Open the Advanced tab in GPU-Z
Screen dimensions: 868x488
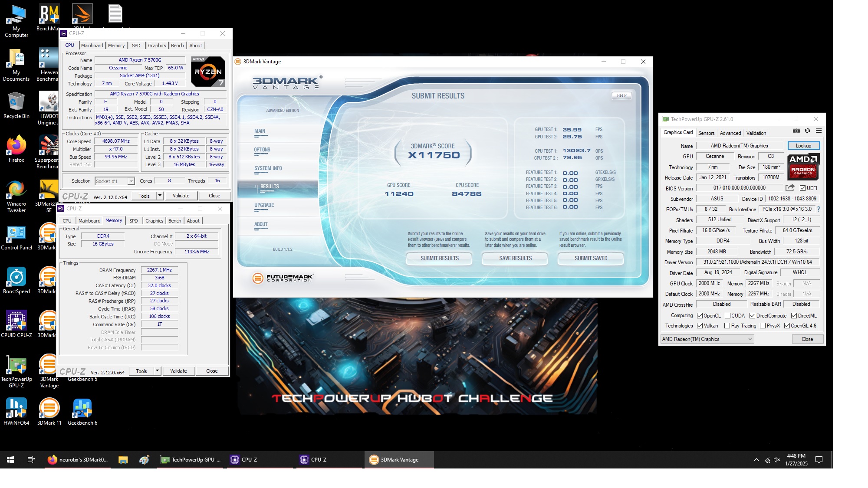(x=730, y=133)
